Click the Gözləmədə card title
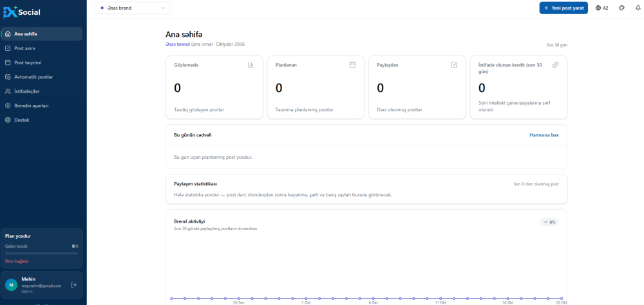644x305 pixels. [x=187, y=65]
